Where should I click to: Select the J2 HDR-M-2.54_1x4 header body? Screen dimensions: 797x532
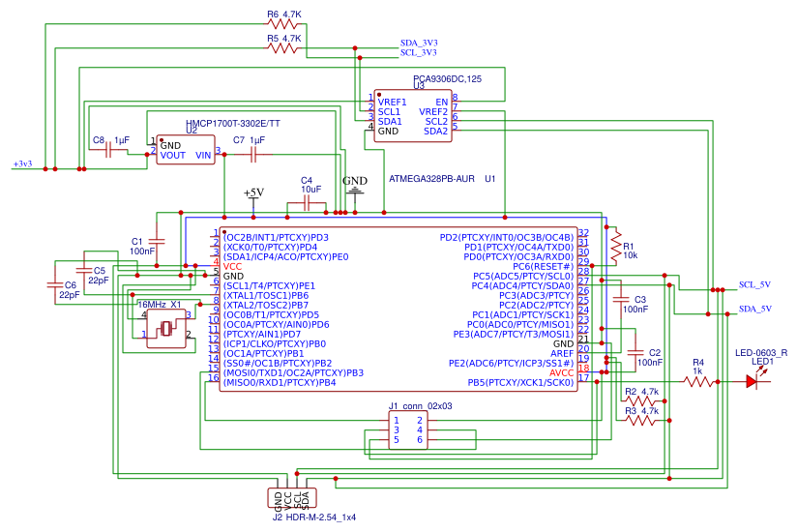coord(292,498)
